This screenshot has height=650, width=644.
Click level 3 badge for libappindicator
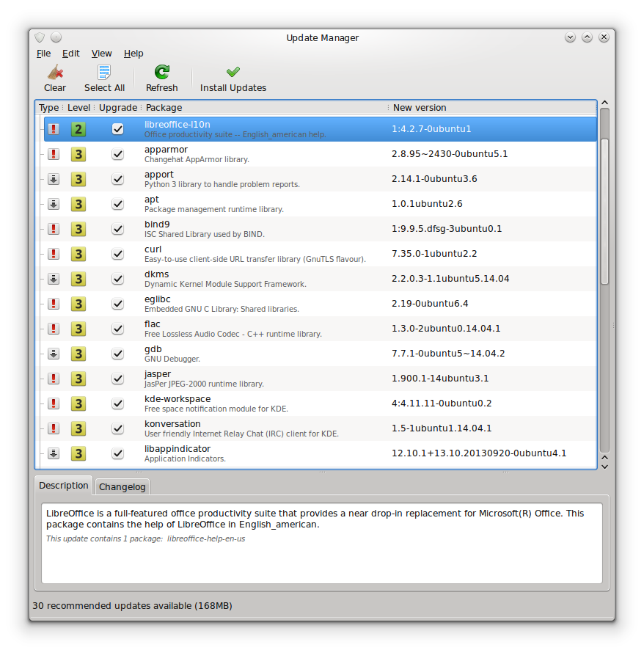point(78,453)
